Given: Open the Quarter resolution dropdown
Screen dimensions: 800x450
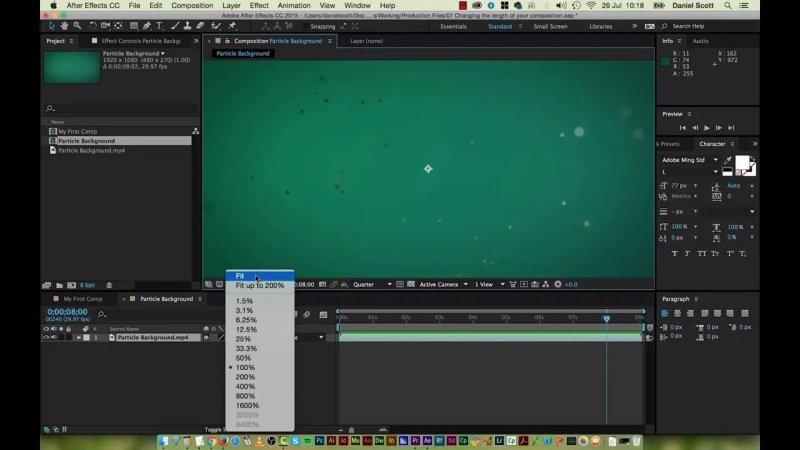Looking at the screenshot, I should click(x=372, y=284).
